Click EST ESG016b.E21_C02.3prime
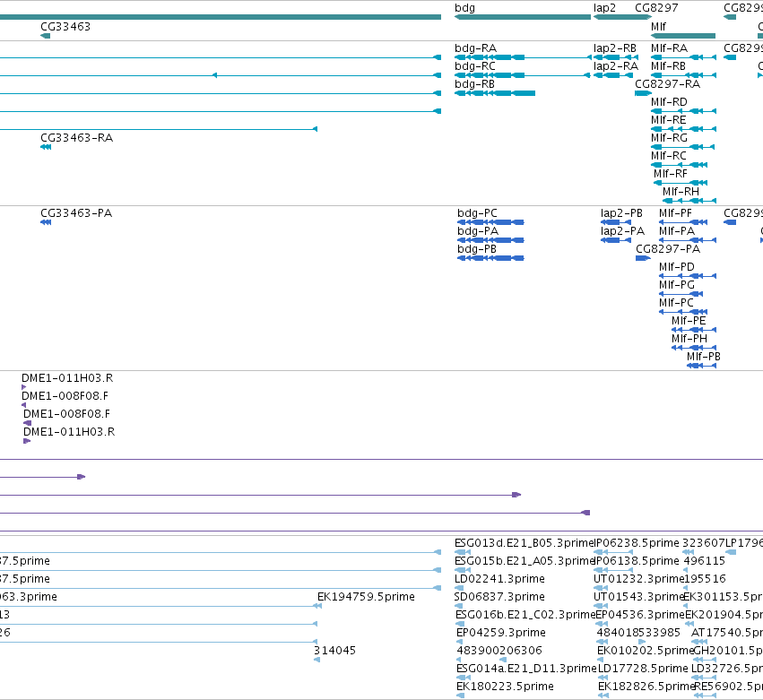Screen dimensions: 763x700 [x=525, y=616]
